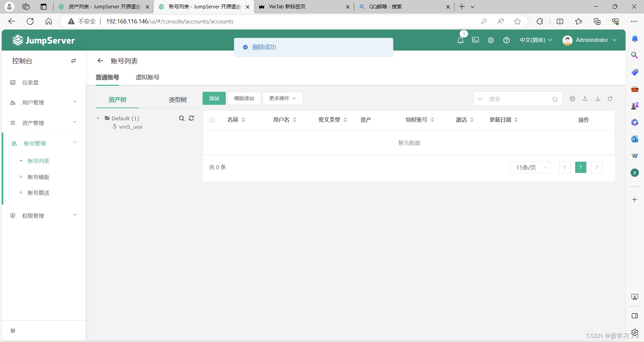This screenshot has height=342, width=644.
Task: Click next page arrow in pagination
Action: pyautogui.click(x=597, y=167)
